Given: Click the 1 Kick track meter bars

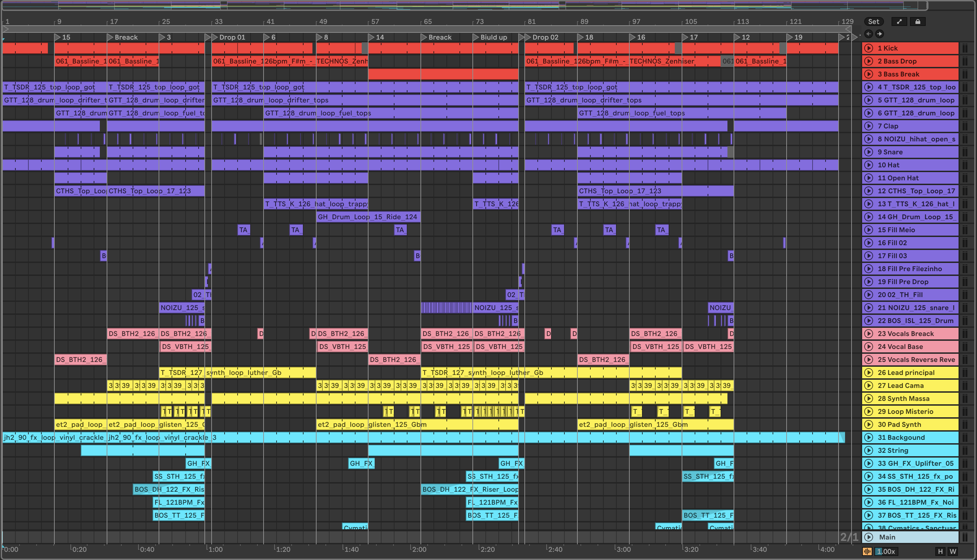Looking at the screenshot, I should coord(965,48).
